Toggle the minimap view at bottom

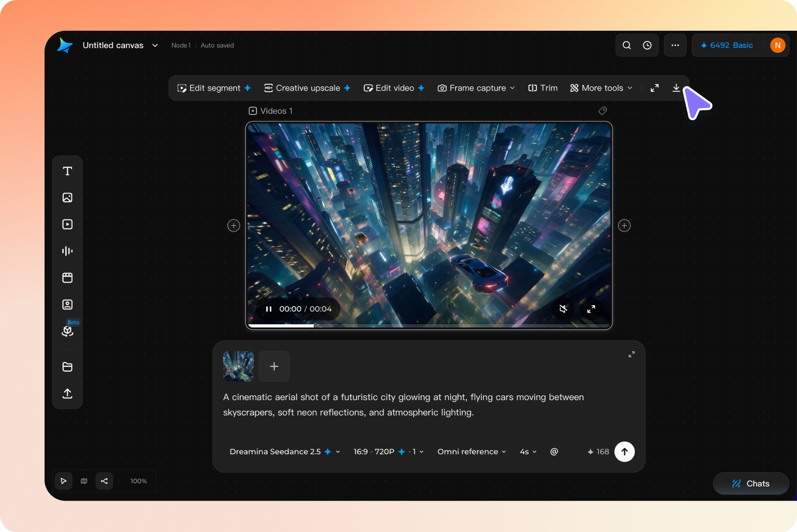[84, 481]
